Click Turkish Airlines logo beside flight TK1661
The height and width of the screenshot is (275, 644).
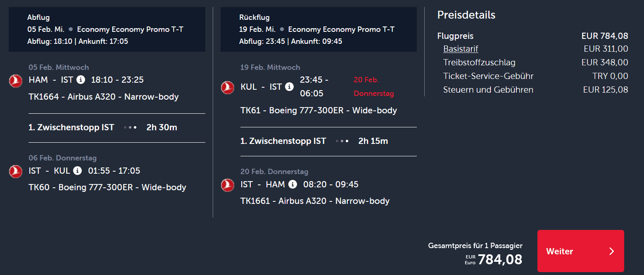click(x=228, y=185)
